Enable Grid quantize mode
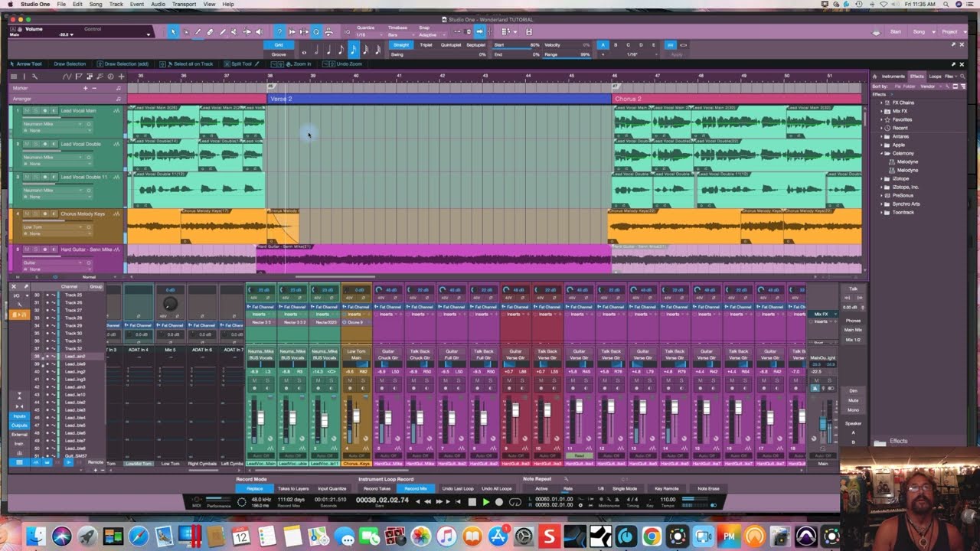Viewport: 980px width, 551px height. [279, 45]
